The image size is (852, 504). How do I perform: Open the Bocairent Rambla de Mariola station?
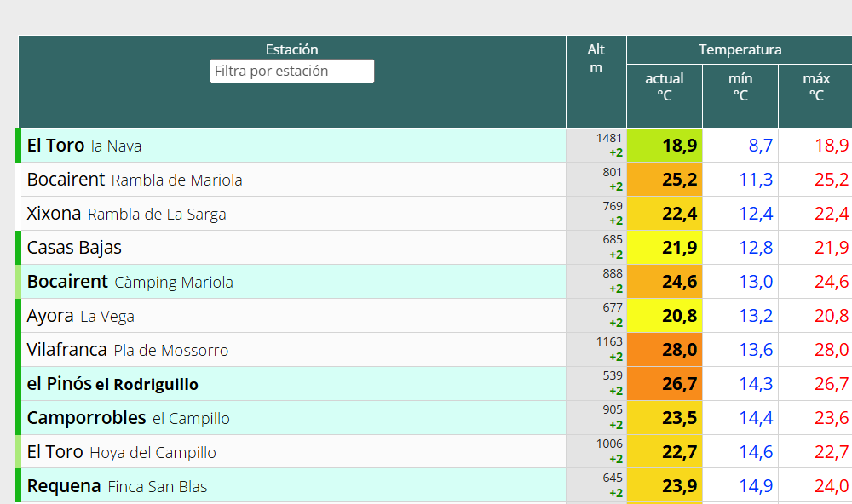tap(135, 180)
